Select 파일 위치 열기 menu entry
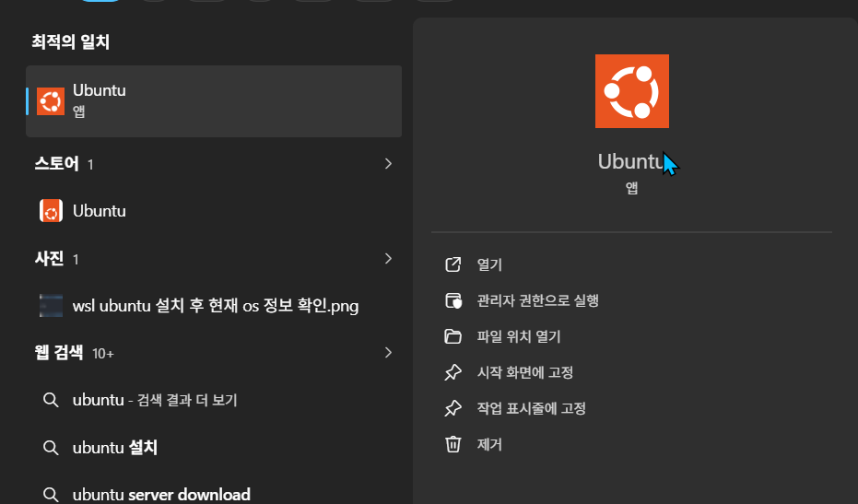The image size is (858, 504). [x=519, y=336]
